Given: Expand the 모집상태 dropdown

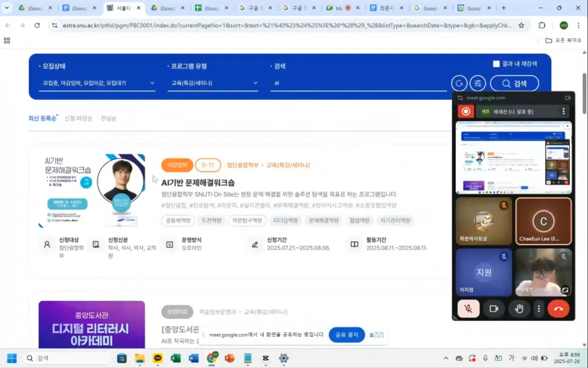Looking at the screenshot, I should click(97, 83).
